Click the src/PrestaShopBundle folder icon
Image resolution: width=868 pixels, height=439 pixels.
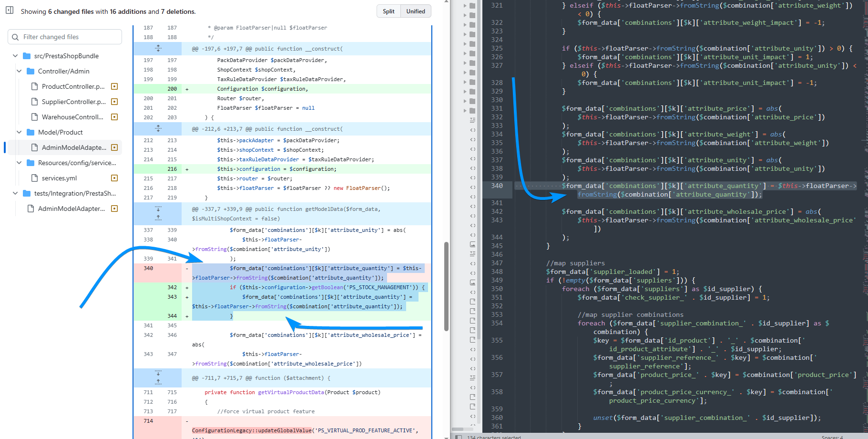[27, 56]
